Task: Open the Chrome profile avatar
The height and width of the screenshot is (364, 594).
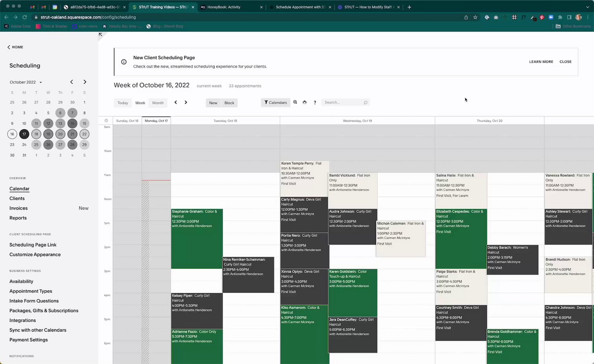Action: coord(579,17)
